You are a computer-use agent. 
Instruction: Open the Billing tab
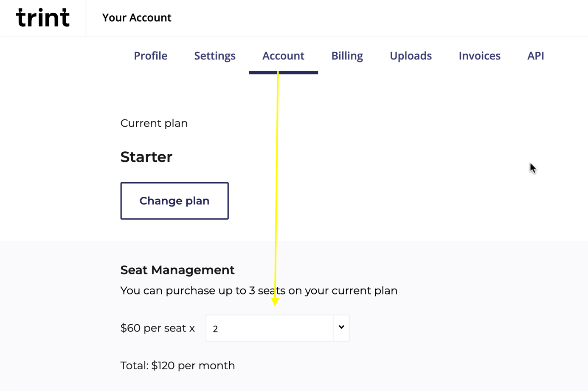pos(347,56)
